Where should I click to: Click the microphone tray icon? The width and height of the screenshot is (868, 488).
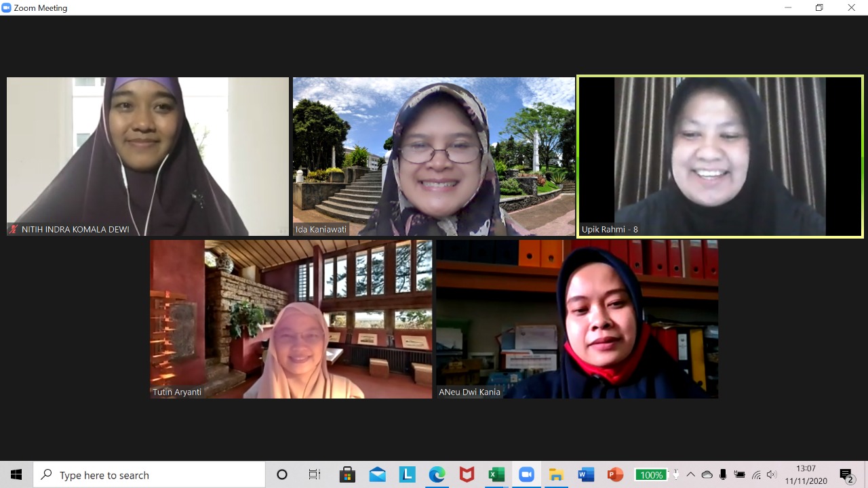[x=724, y=475]
